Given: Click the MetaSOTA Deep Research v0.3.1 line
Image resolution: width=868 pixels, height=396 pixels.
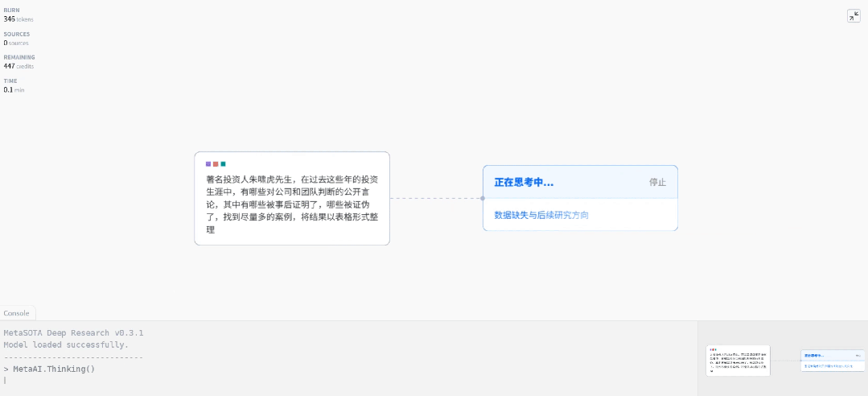Looking at the screenshot, I should click(74, 333).
